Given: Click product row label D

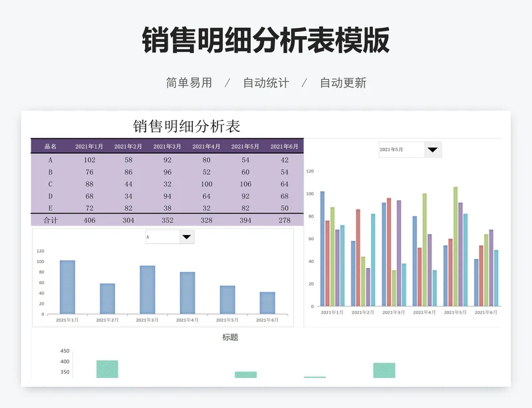Looking at the screenshot, I should (51, 196).
